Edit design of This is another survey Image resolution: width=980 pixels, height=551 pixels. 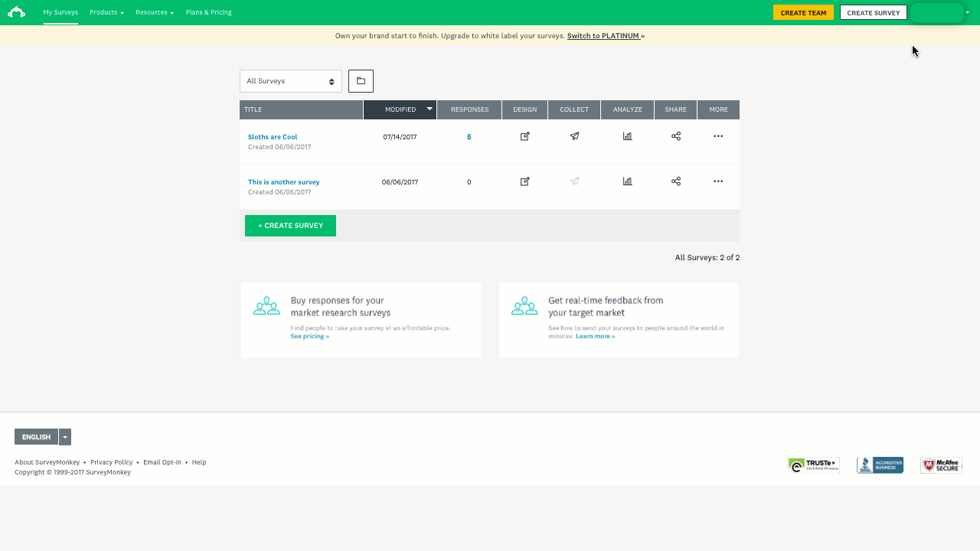coord(524,181)
